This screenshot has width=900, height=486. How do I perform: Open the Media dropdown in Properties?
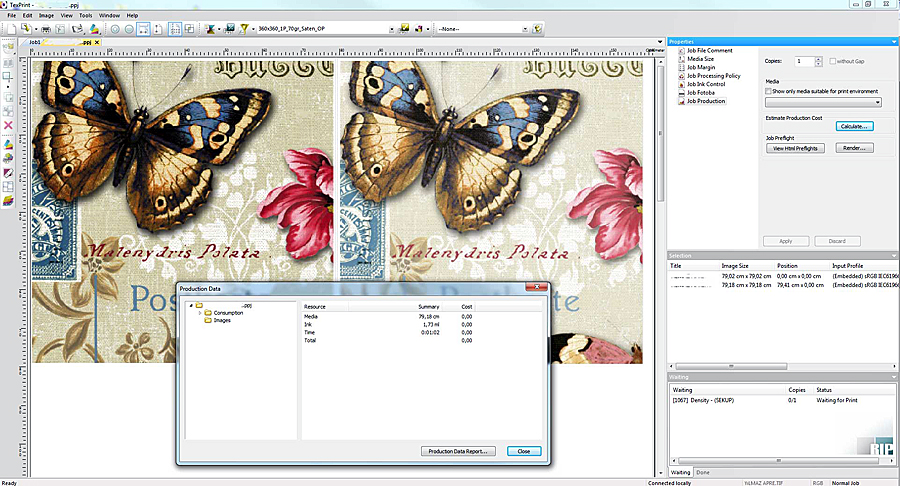click(x=823, y=103)
